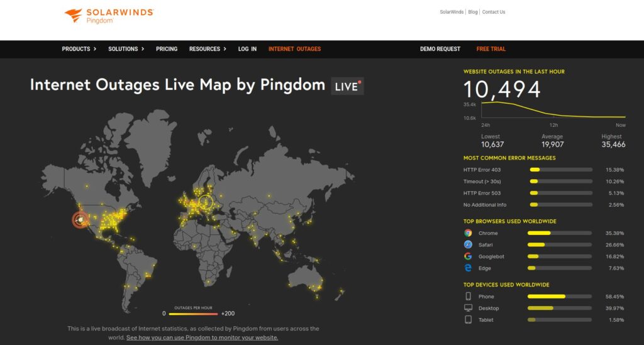Click the Tablet percentage 1.58%
Image resolution: width=644 pixels, height=345 pixels.
click(x=616, y=320)
